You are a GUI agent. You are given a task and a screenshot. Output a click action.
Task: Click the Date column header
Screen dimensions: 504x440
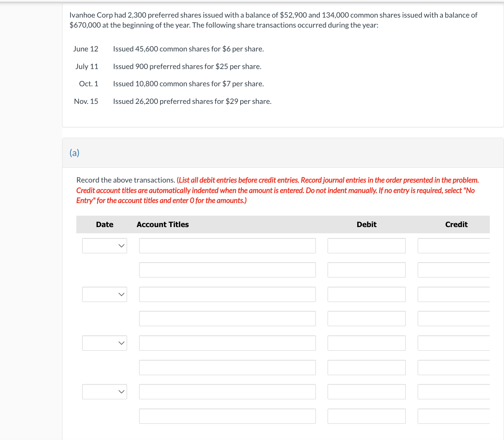pyautogui.click(x=105, y=225)
